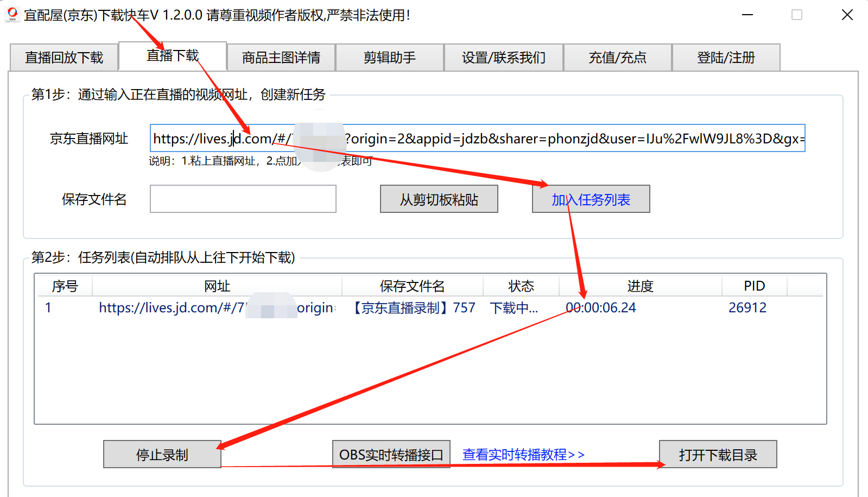This screenshot has height=497, width=868.
Task: Click the 停止录制 button
Action: click(162, 455)
